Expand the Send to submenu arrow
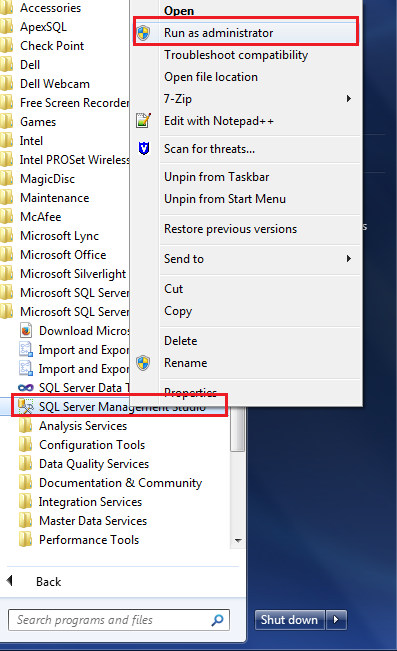Image resolution: width=397 pixels, height=651 pixels. pyautogui.click(x=349, y=259)
